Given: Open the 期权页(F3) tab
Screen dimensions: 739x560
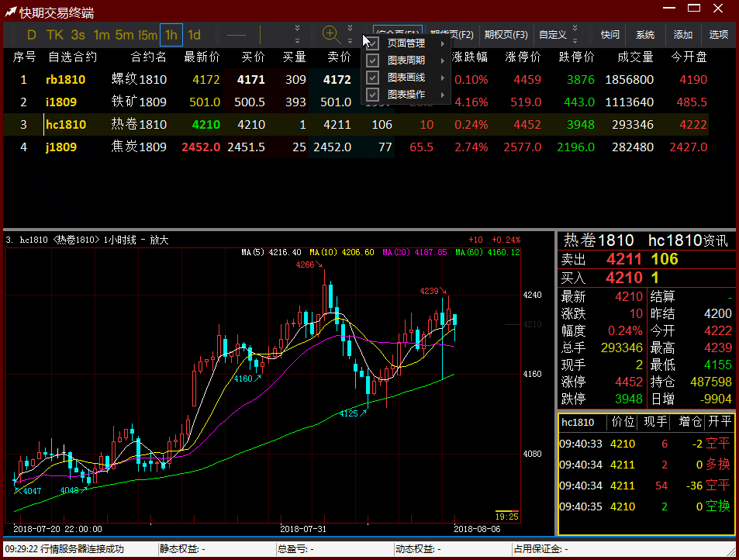Looking at the screenshot, I should click(506, 35).
